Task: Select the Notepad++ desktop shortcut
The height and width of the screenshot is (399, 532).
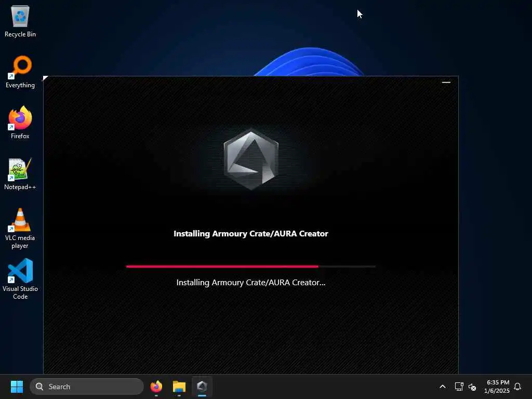Action: point(20,174)
